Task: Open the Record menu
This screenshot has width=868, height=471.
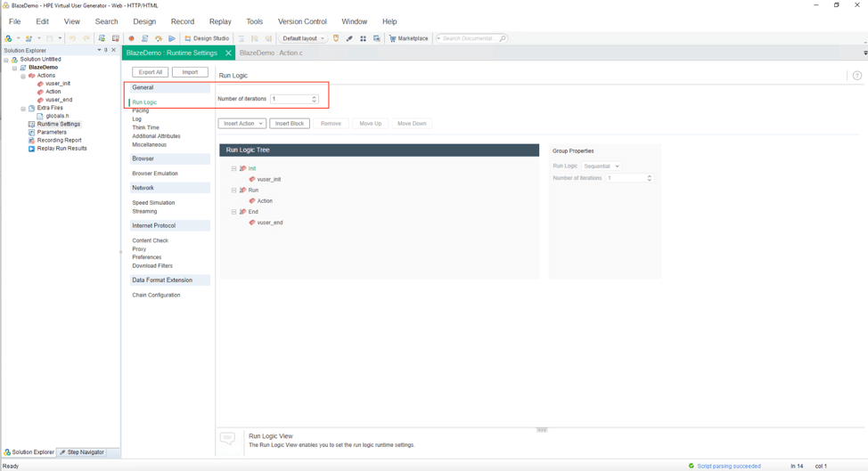Action: (183, 21)
